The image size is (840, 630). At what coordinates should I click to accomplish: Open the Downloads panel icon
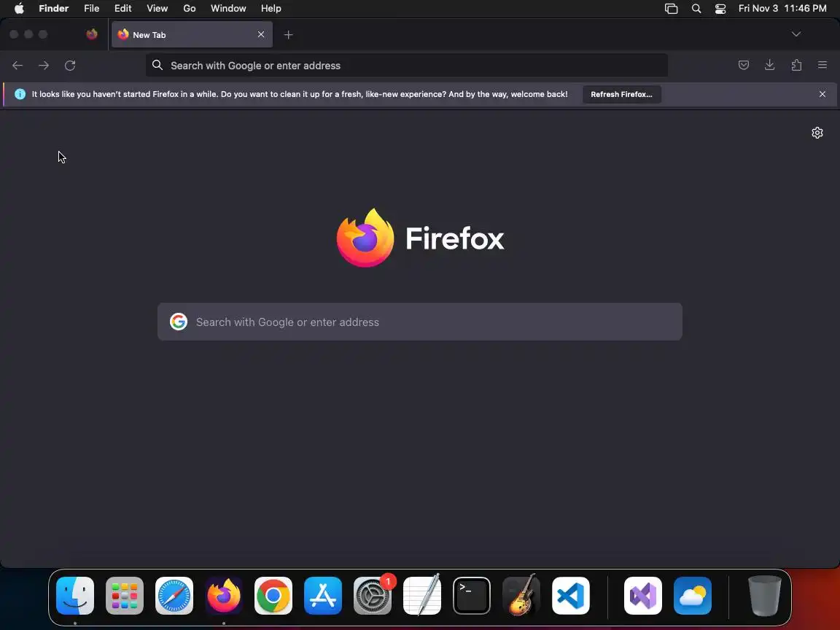(x=770, y=66)
